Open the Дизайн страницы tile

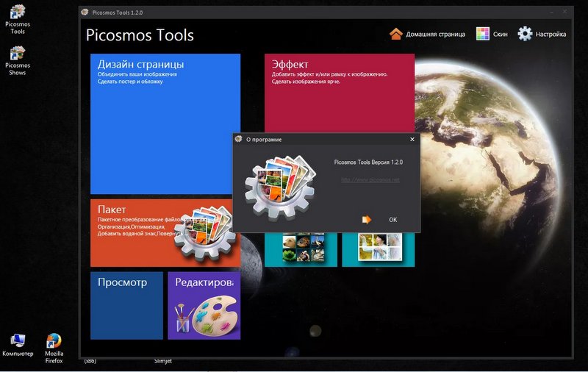165,124
